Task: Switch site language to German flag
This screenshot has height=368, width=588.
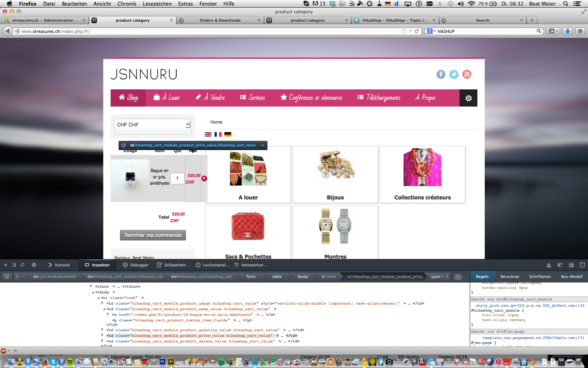Action: [x=227, y=134]
